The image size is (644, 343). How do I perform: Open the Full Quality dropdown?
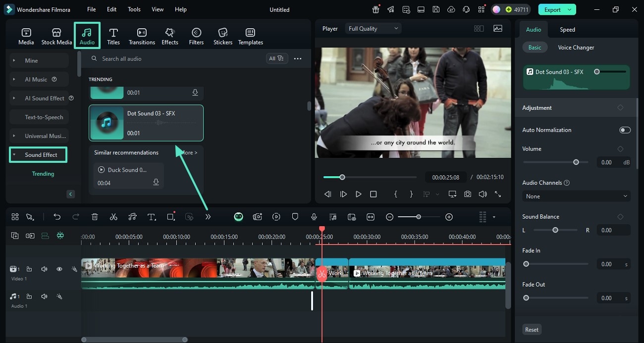pos(373,29)
